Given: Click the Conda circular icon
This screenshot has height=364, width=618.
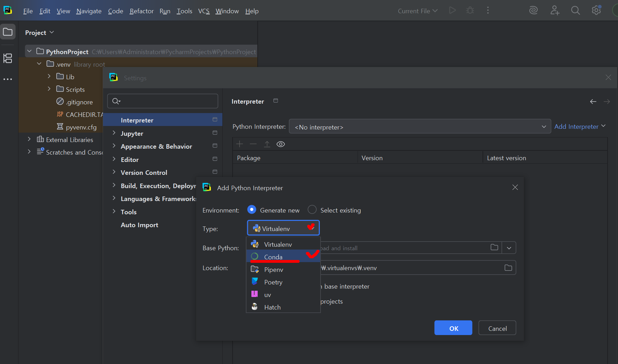Looking at the screenshot, I should click(255, 257).
